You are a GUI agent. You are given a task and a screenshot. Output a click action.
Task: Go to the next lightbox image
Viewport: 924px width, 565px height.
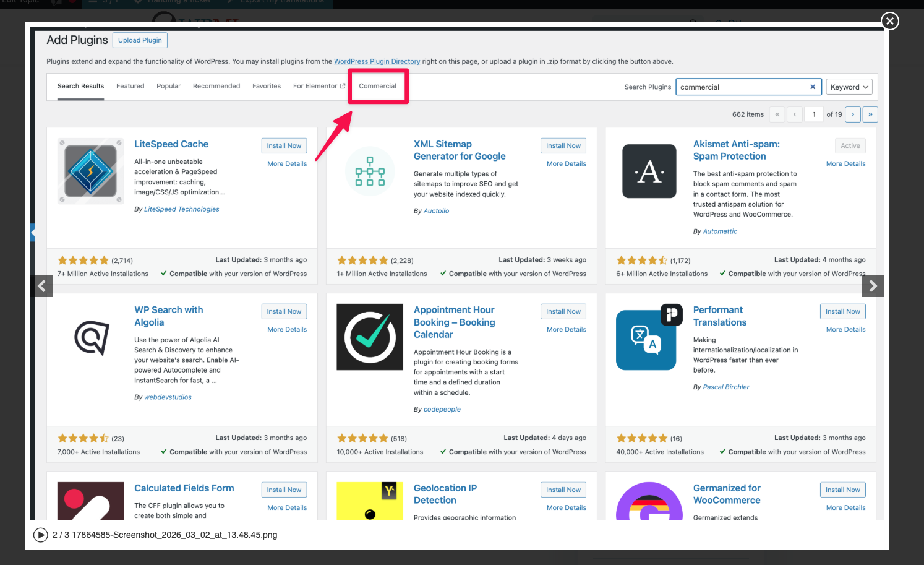coord(873,286)
